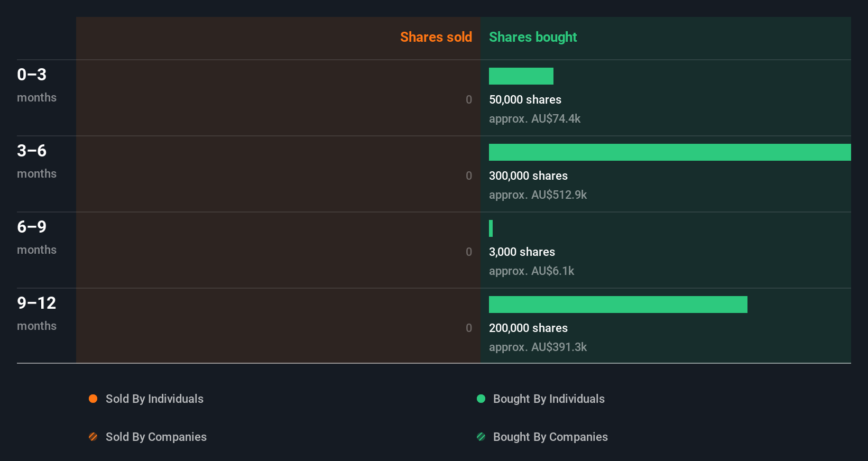Click the 9–12 months green bought bar
868x461 pixels.
click(x=618, y=305)
